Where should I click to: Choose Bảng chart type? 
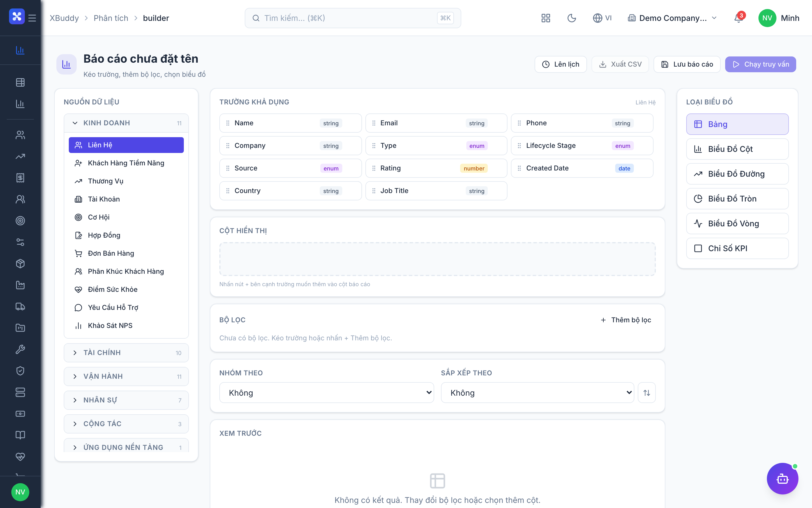click(737, 124)
